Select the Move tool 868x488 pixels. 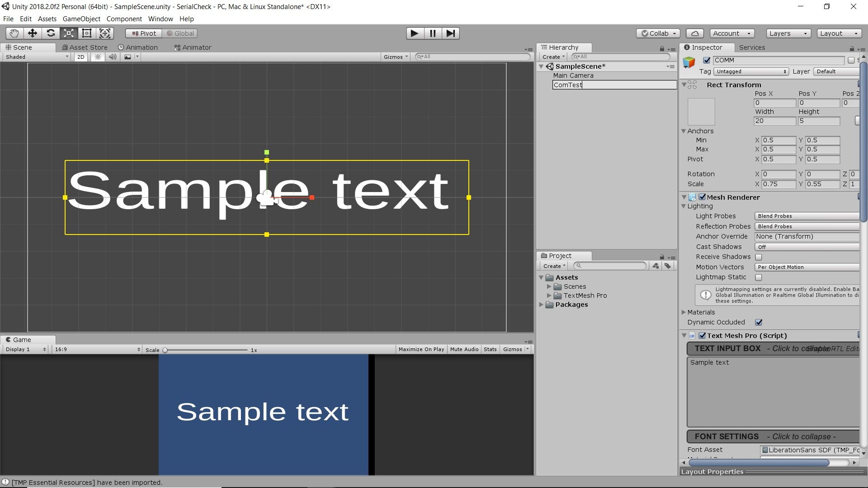32,33
